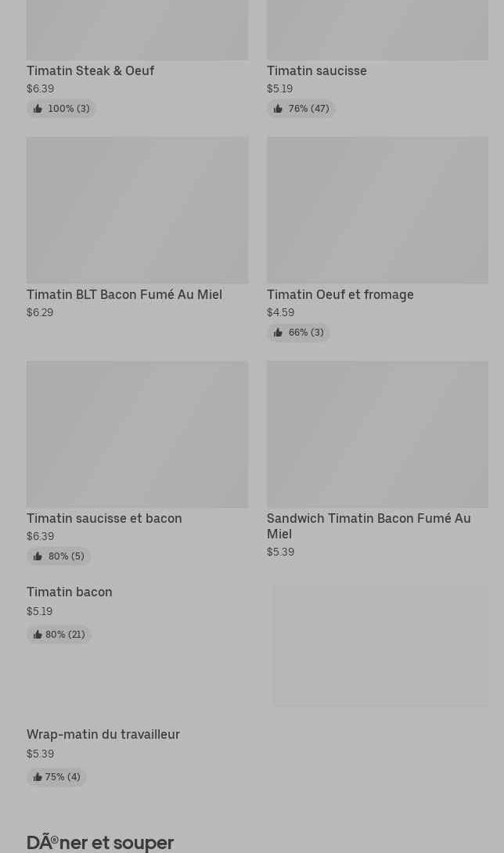This screenshot has width=504, height=853.
Task: Click thumbs-up icon under Timatin Oeuf et fromage
Action: [x=278, y=333]
